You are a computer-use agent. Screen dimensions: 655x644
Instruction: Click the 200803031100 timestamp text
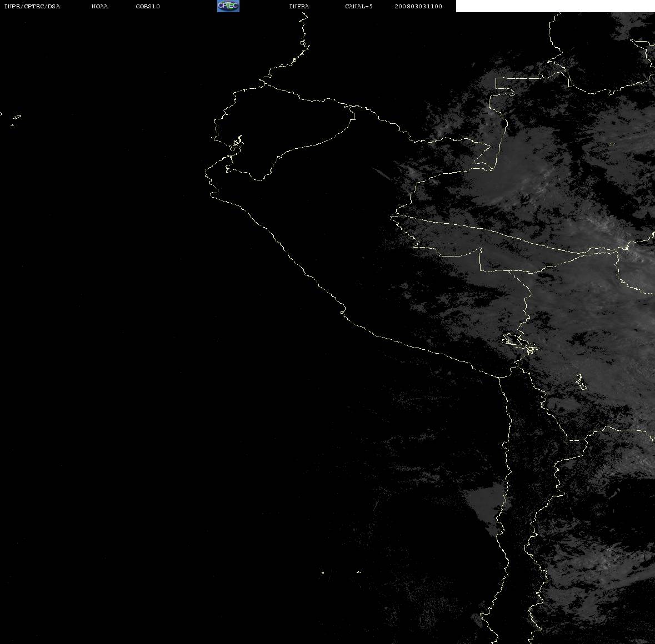click(x=418, y=6)
